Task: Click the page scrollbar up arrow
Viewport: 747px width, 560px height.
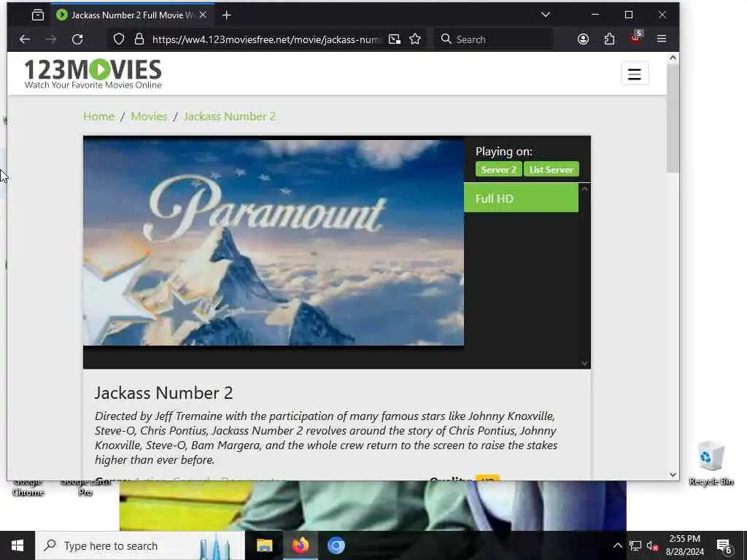Action: pos(673,58)
